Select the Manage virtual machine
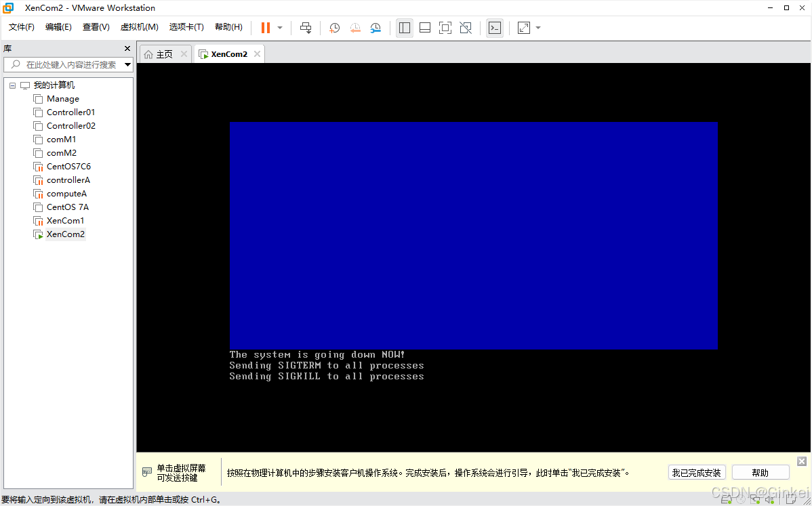812x506 pixels. [x=62, y=99]
